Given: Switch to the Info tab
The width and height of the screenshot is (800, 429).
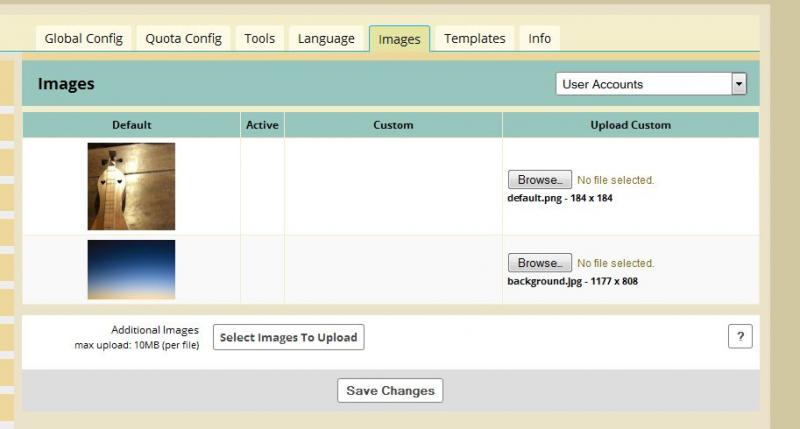Looking at the screenshot, I should [x=539, y=39].
